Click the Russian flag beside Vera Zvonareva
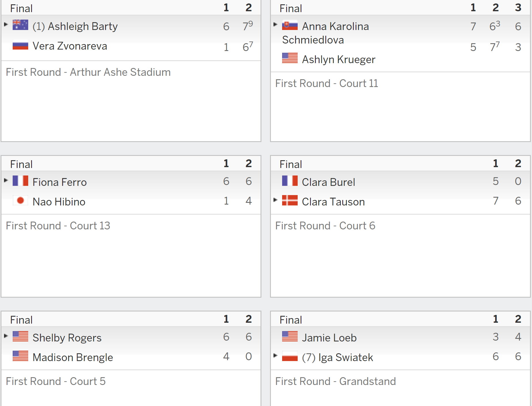 pos(20,45)
